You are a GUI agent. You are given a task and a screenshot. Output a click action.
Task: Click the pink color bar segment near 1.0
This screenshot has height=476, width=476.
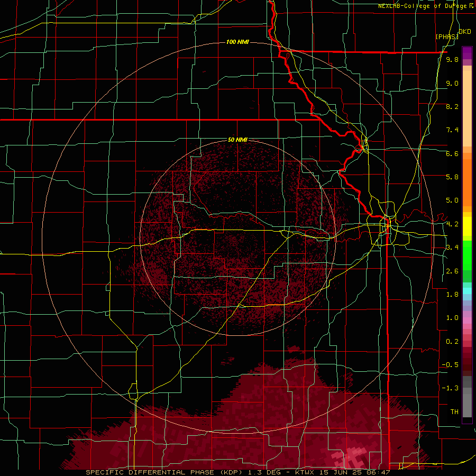coord(467,321)
